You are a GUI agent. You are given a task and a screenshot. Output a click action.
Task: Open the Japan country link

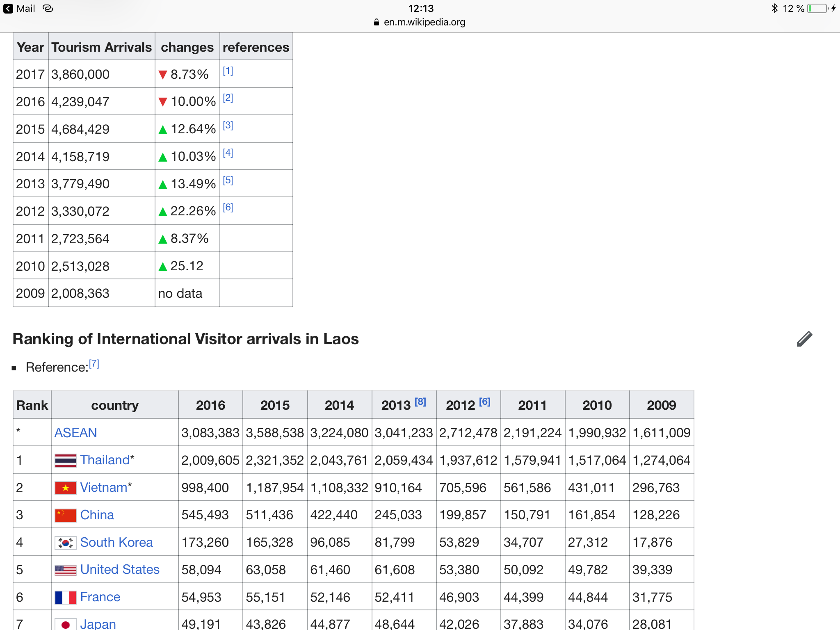click(98, 624)
